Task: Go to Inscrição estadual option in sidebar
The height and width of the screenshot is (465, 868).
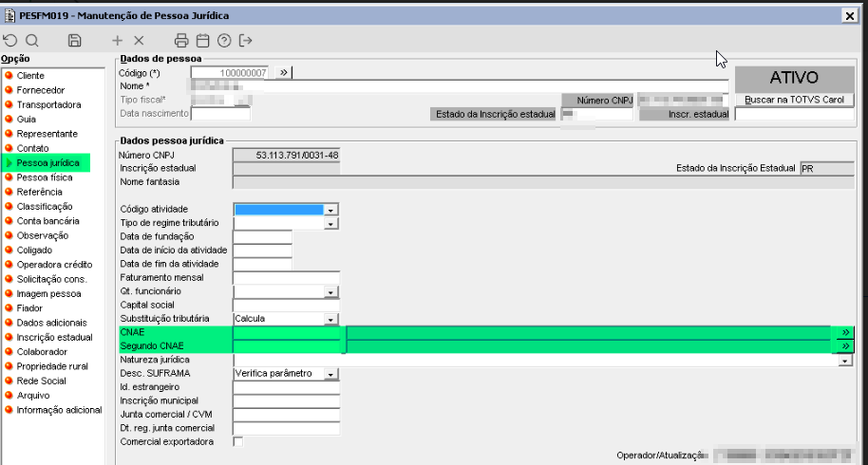Action: (54, 337)
